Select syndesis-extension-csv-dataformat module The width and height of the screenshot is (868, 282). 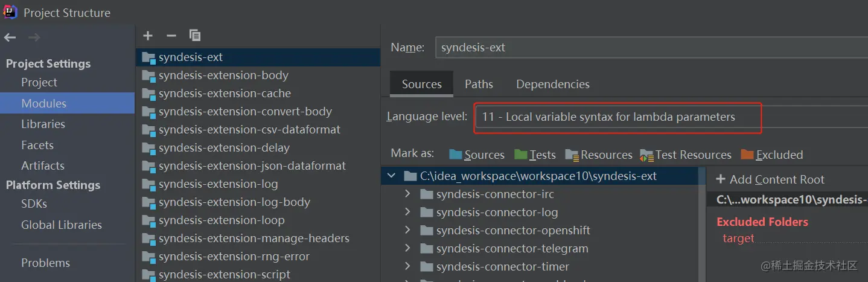coord(258,130)
